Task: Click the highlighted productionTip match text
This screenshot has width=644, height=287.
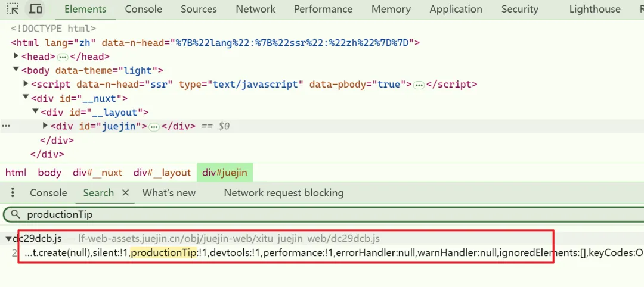Action: click(163, 254)
